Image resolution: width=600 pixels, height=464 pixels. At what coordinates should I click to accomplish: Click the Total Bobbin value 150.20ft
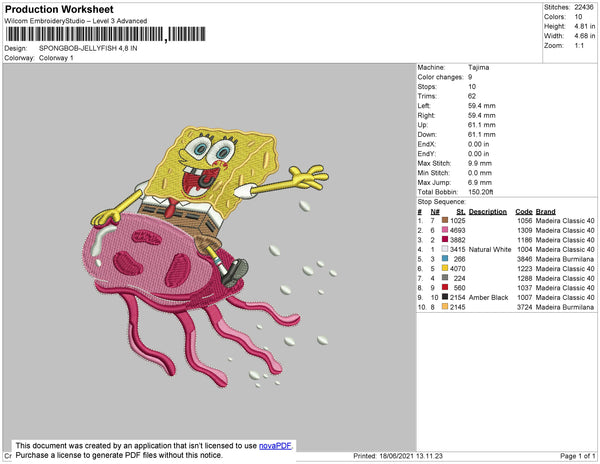click(480, 192)
